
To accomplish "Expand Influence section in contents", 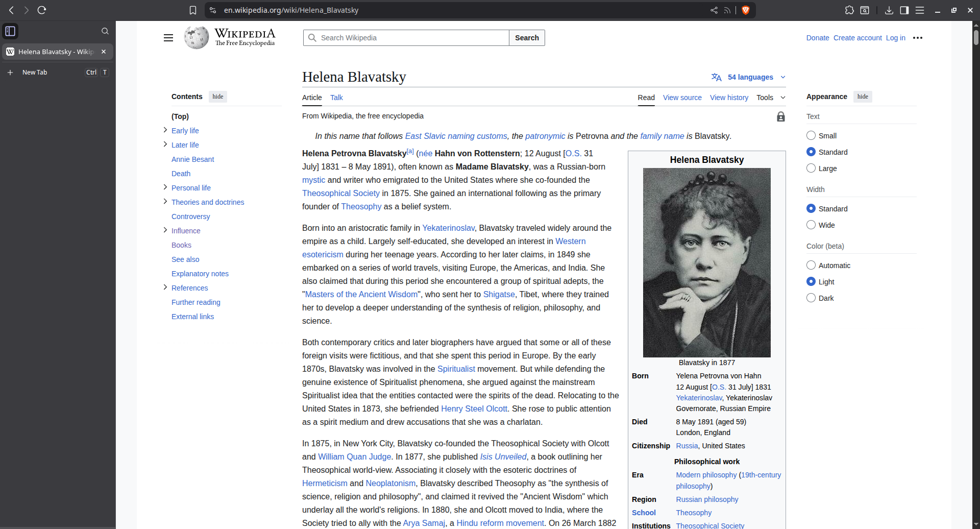I will click(165, 230).
